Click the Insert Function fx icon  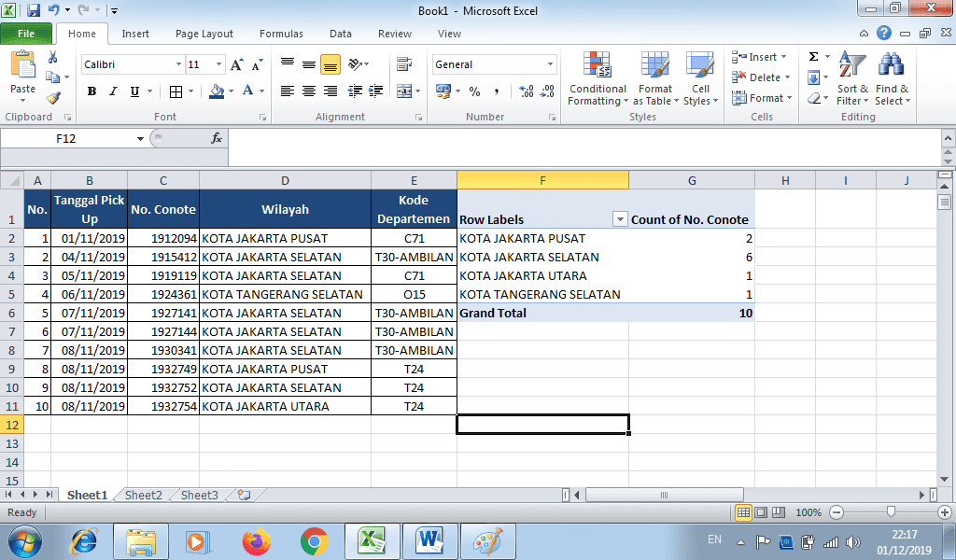[217, 138]
